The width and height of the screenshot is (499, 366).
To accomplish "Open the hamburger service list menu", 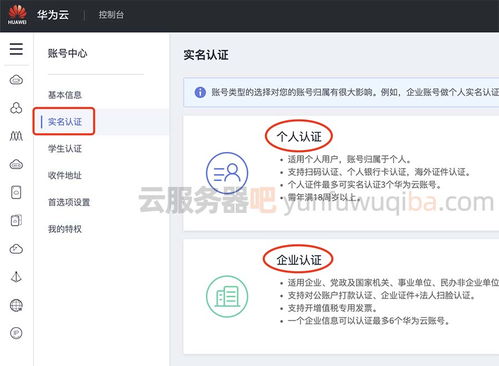I will tap(16, 49).
